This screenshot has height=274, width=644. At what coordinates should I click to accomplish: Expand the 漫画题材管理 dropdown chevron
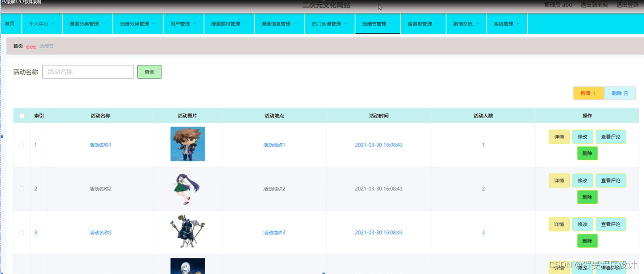coord(245,24)
